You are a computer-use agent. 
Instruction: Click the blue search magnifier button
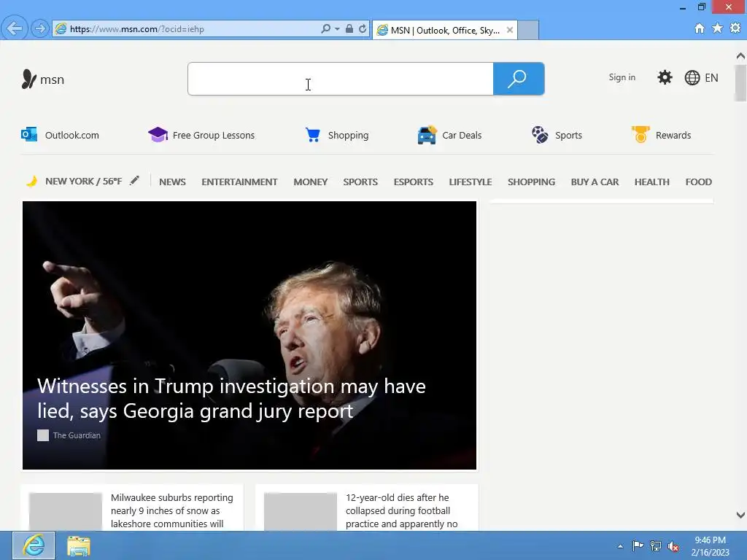(519, 79)
